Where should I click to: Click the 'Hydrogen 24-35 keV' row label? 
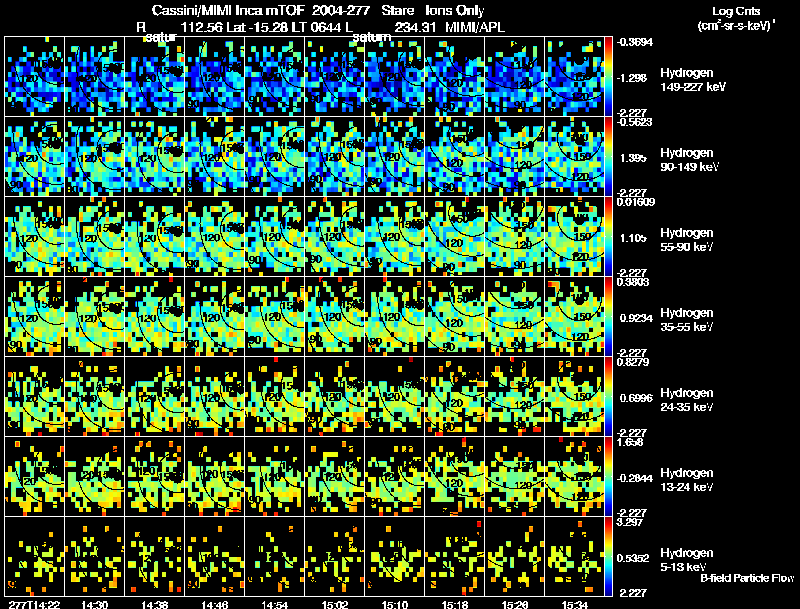coord(686,400)
